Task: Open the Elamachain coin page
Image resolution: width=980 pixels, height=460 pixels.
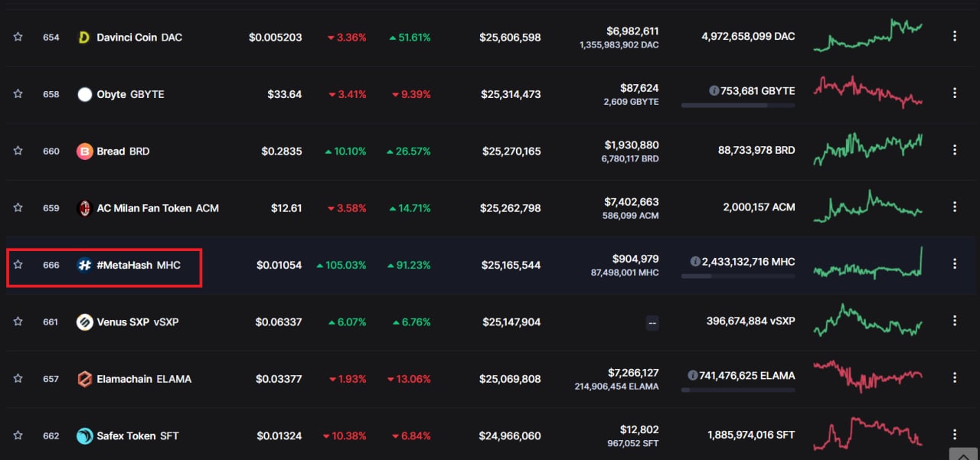Action: click(144, 379)
